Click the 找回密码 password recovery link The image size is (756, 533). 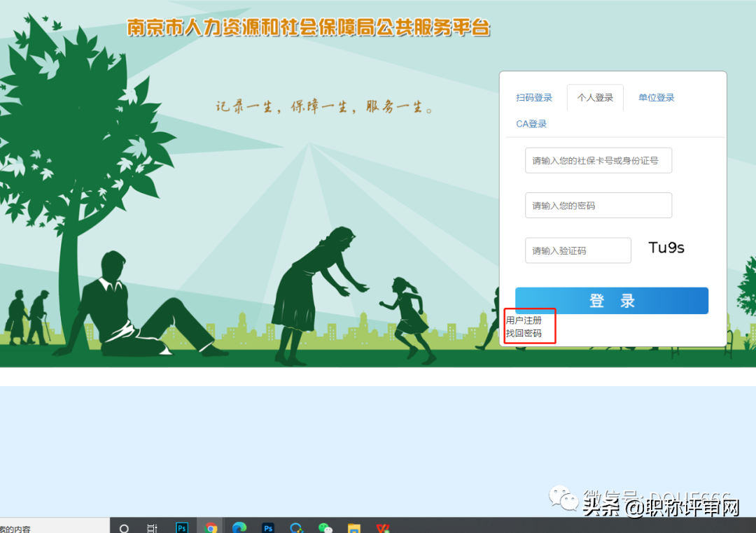(x=524, y=332)
